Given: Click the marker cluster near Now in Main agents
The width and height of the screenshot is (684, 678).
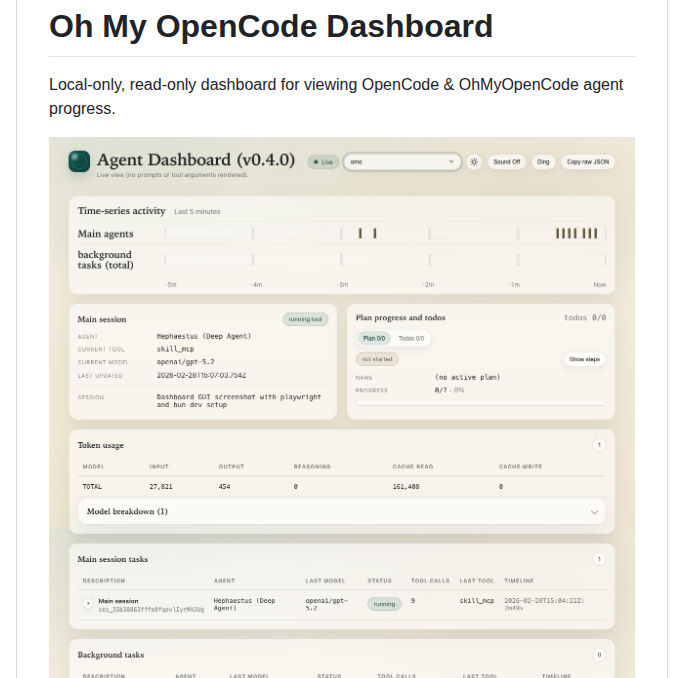Looking at the screenshot, I should point(577,233).
